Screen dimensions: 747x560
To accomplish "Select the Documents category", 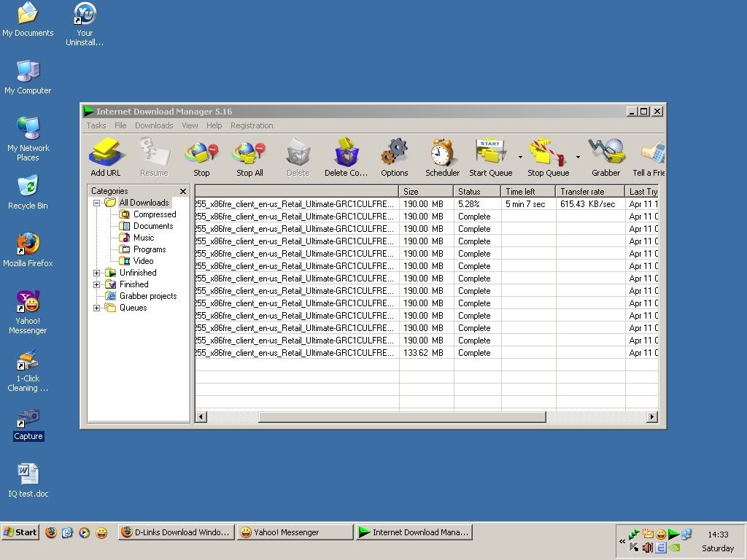I will click(153, 226).
